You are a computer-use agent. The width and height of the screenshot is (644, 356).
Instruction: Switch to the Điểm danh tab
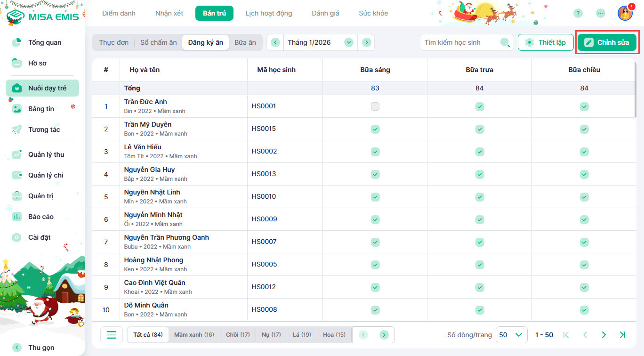click(119, 13)
